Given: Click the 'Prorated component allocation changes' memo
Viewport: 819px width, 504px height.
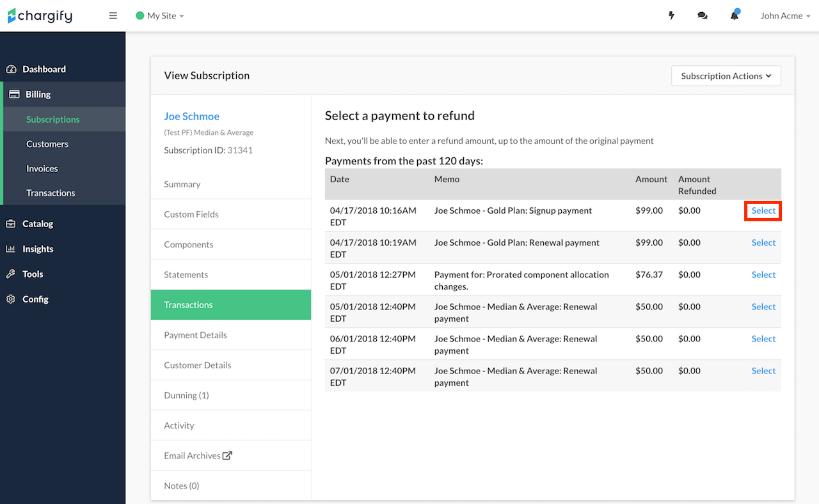Looking at the screenshot, I should (x=521, y=280).
